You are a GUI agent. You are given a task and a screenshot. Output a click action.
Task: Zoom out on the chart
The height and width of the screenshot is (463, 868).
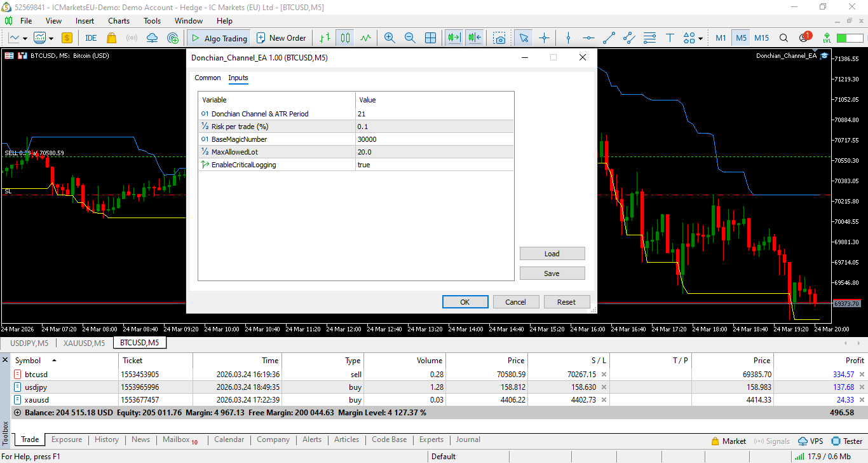[410, 38]
